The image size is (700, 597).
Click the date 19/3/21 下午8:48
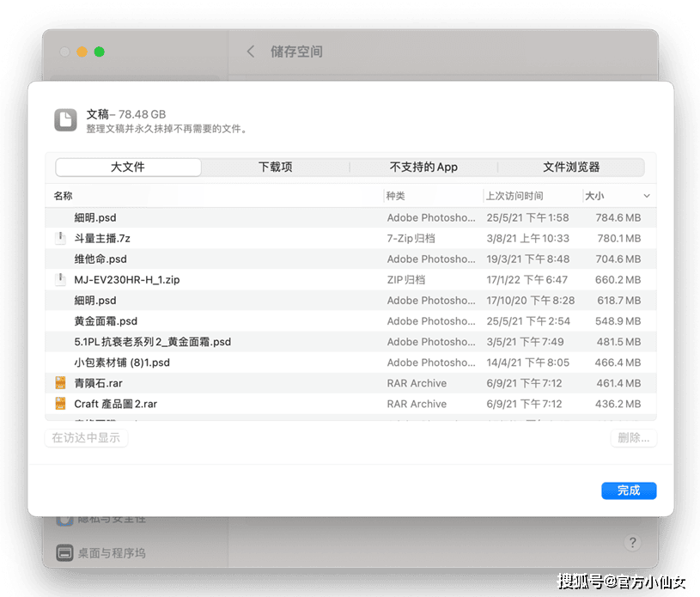pyautogui.click(x=527, y=259)
